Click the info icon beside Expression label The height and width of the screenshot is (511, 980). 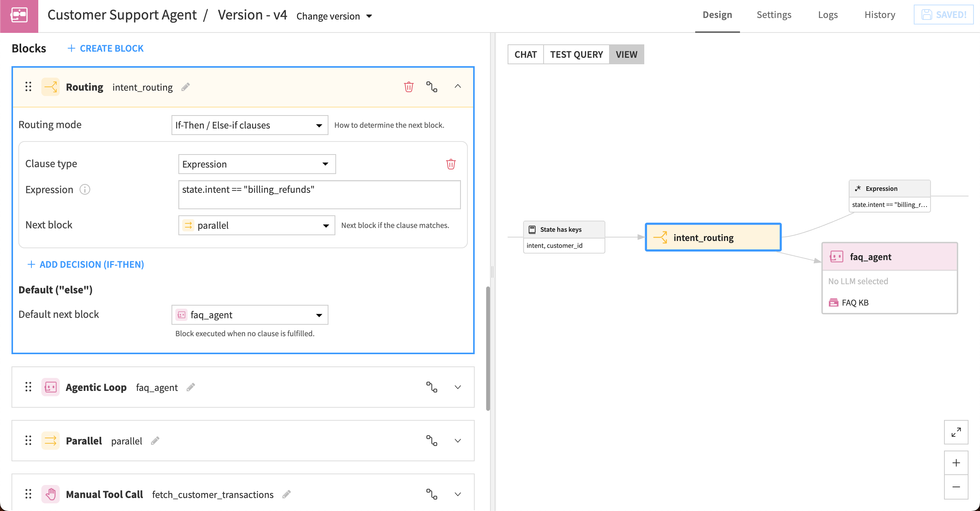point(85,189)
